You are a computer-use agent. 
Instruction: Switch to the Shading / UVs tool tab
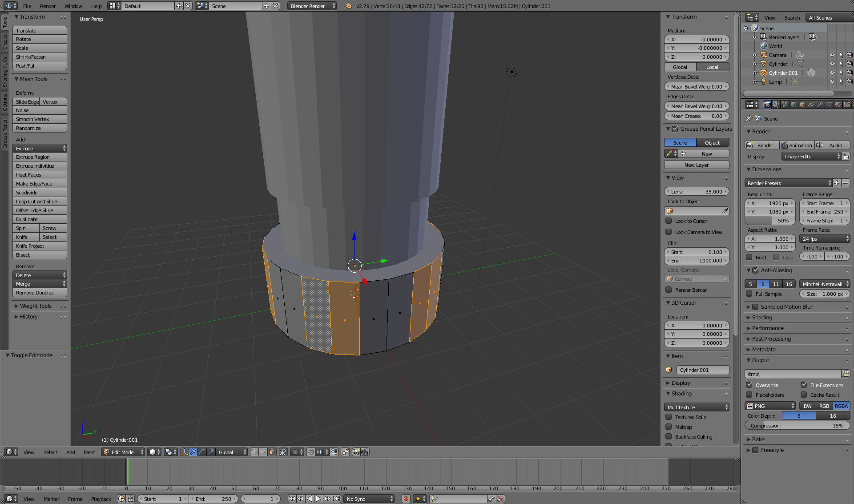click(4, 71)
